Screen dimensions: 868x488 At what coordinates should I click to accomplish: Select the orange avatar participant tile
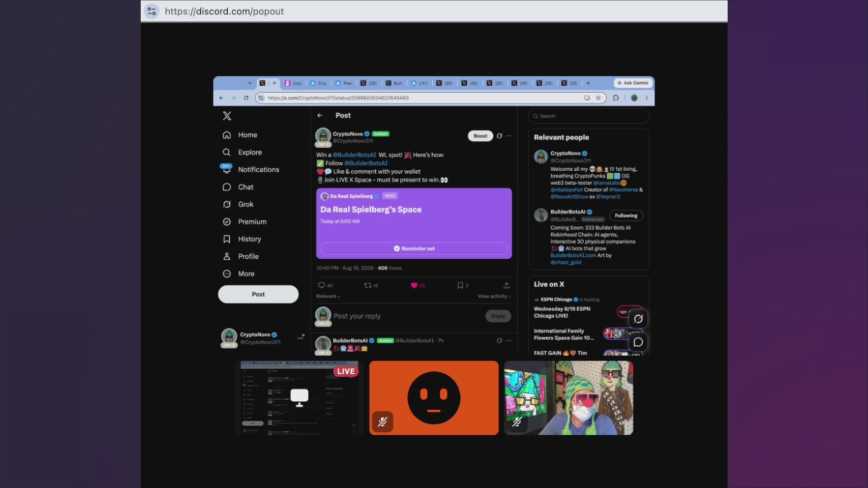[434, 398]
